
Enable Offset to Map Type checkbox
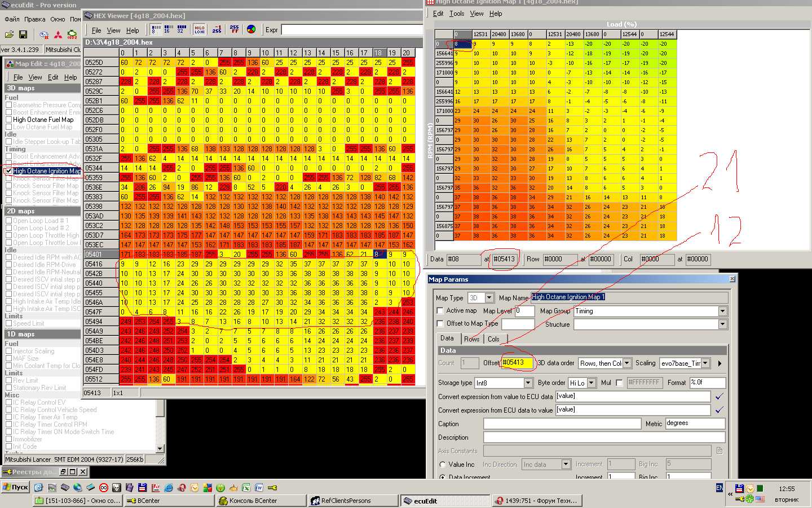pos(440,323)
